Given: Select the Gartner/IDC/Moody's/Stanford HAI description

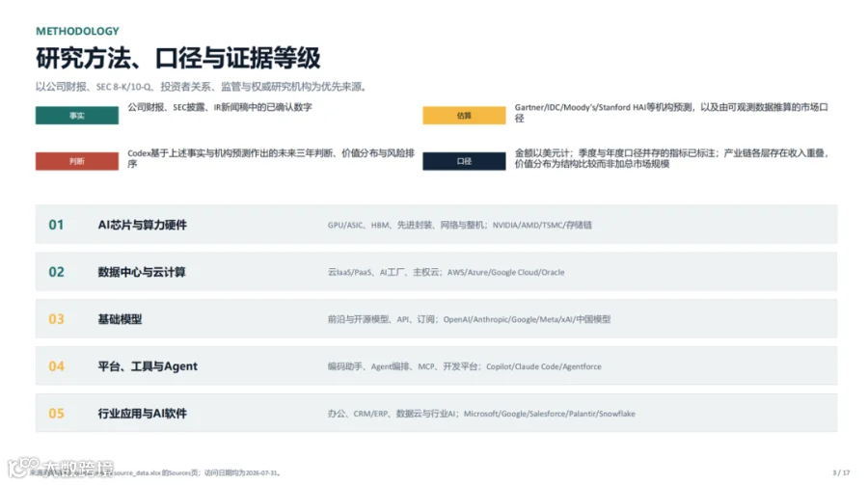Looking at the screenshot, I should tap(671, 113).
